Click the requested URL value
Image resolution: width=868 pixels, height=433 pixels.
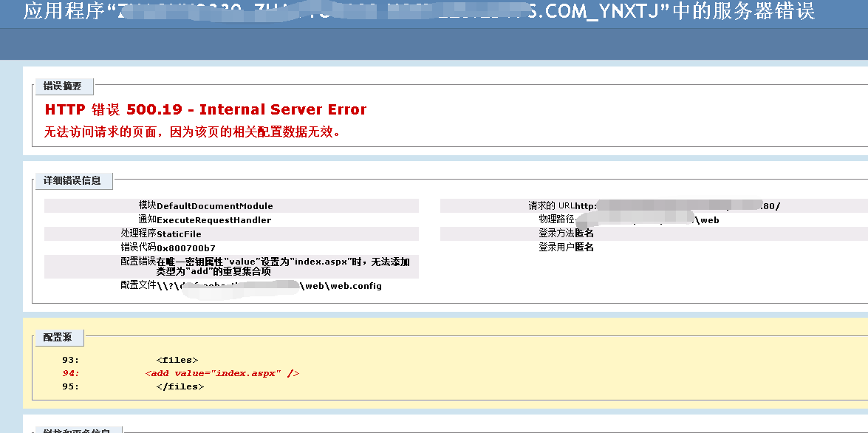pyautogui.click(x=677, y=206)
